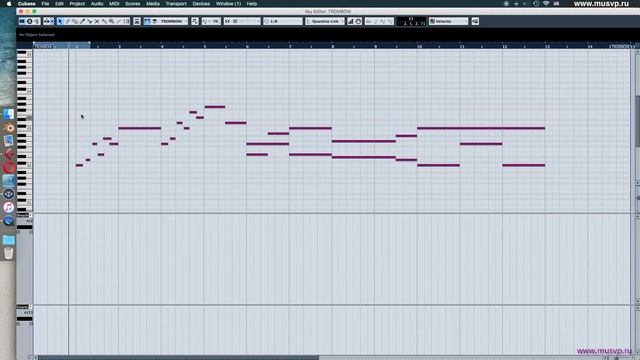Click the vertical scrollbar thumb of note display
Viewport: 640px width, 360px height.
click(637, 122)
